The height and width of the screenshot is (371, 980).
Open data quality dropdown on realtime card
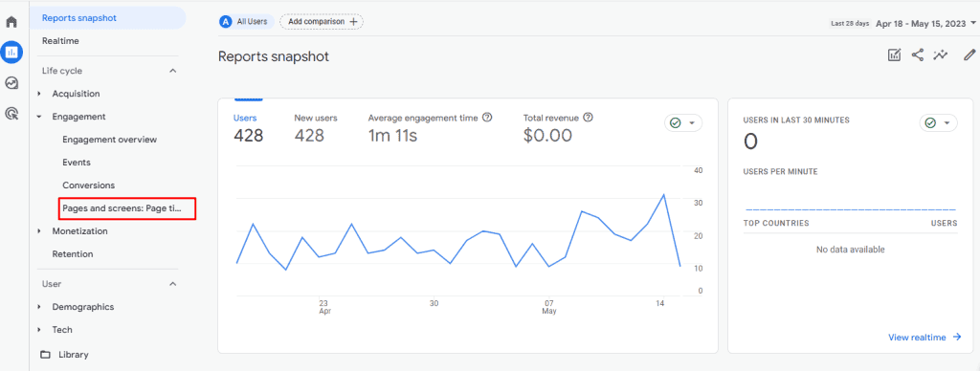coord(938,123)
